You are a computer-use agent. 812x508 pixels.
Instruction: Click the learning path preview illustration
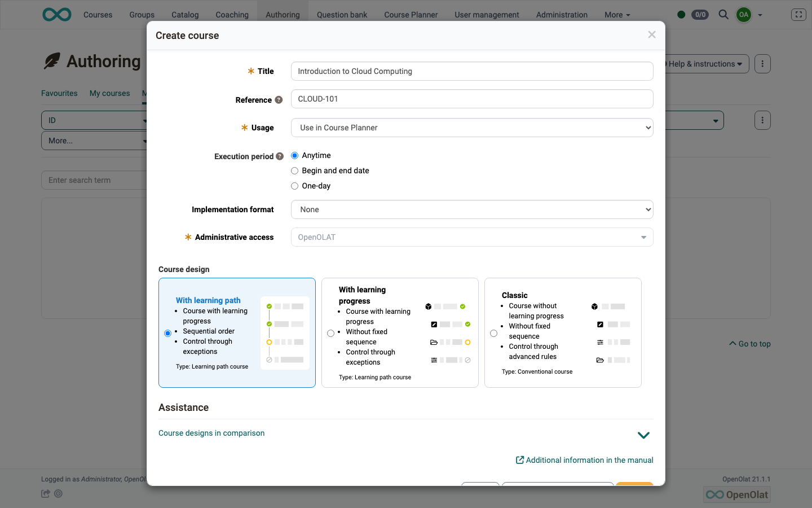(285, 333)
